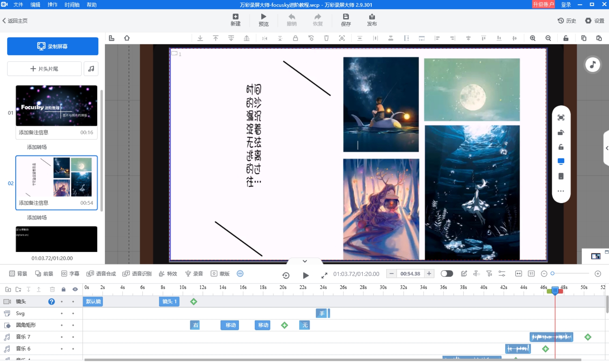Viewport: 609px width, 364px height.
Task: Toggle first dot on 镜头 track
Action: pyautogui.click(x=62, y=302)
